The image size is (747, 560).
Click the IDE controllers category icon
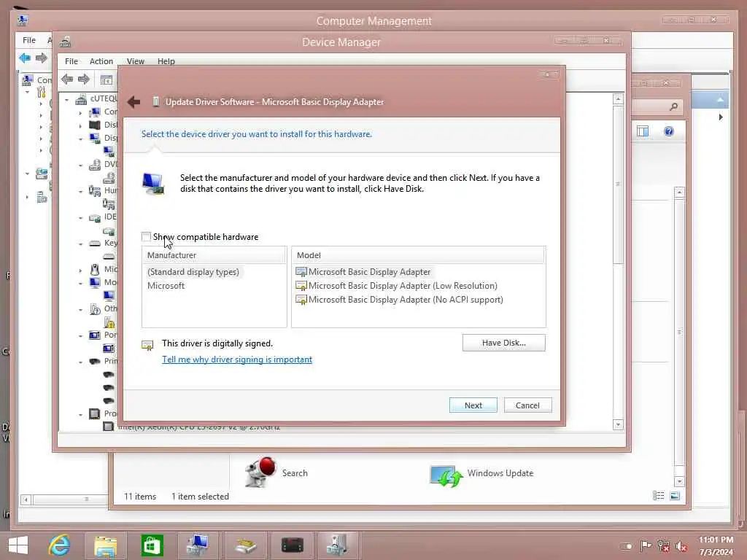pos(95,217)
